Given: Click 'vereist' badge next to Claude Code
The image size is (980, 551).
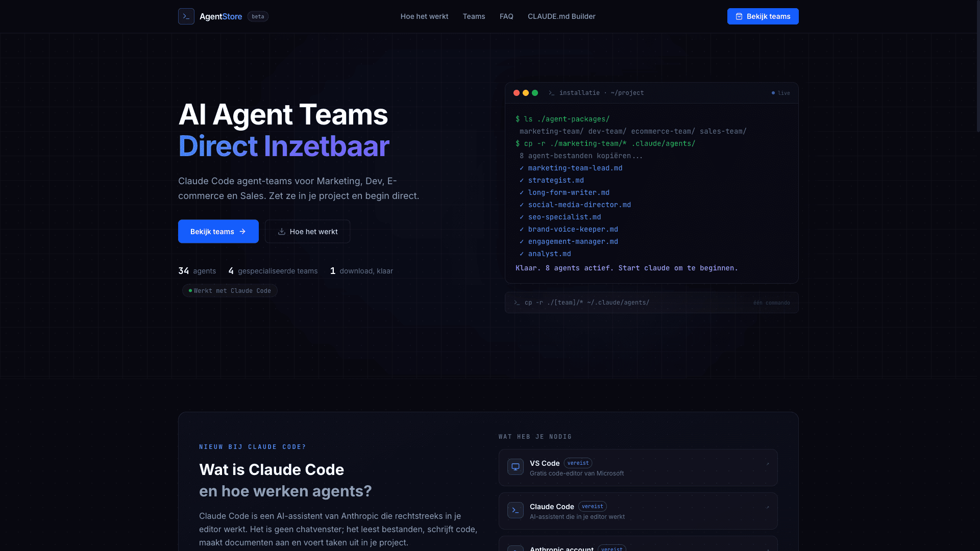Looking at the screenshot, I should pos(593,507).
